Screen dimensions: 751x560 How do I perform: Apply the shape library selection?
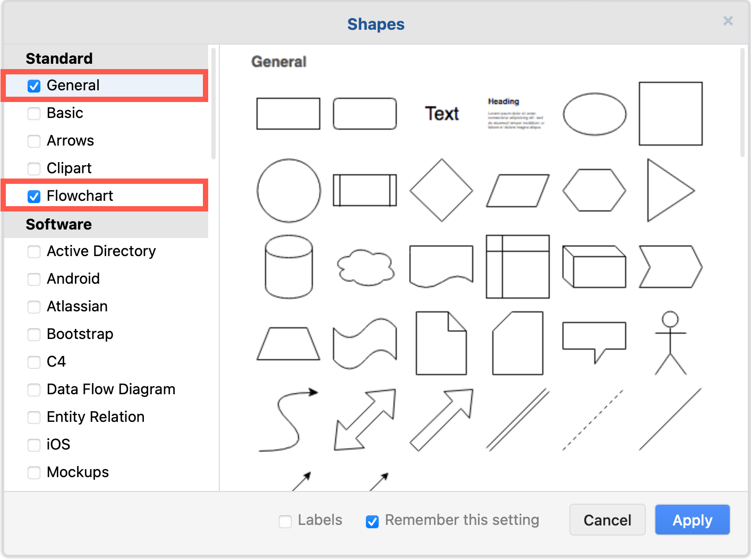point(692,520)
